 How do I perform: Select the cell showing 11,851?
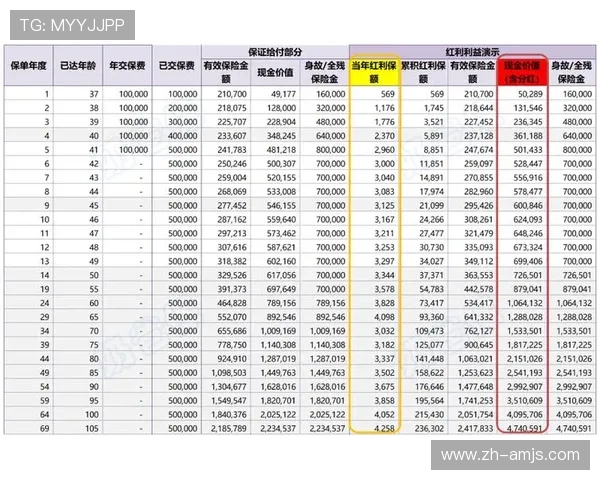[423, 163]
